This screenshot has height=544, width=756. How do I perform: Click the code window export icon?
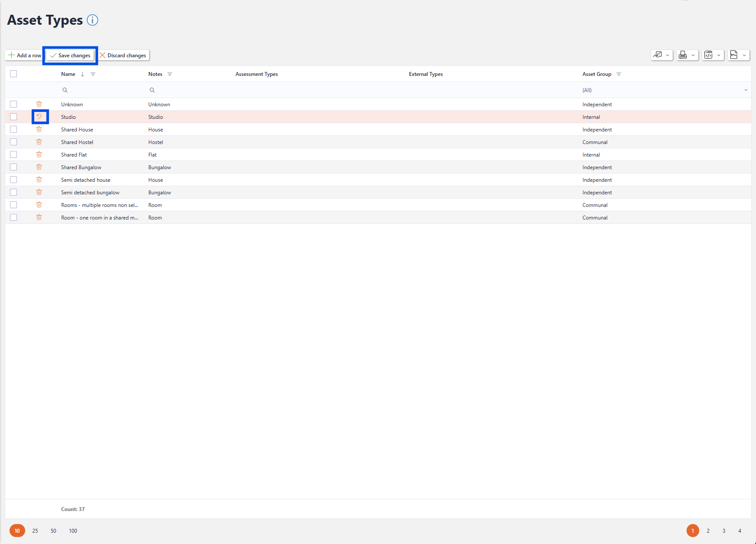[708, 55]
